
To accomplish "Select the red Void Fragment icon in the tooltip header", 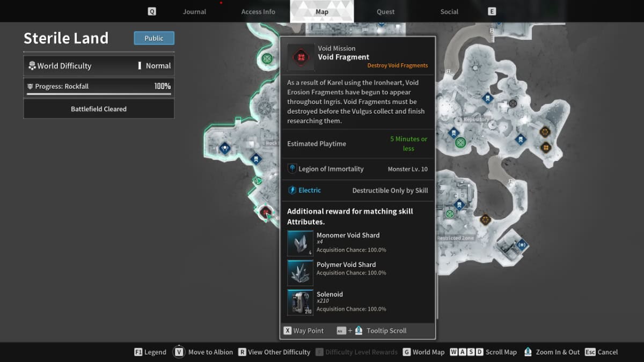I will coord(301,57).
